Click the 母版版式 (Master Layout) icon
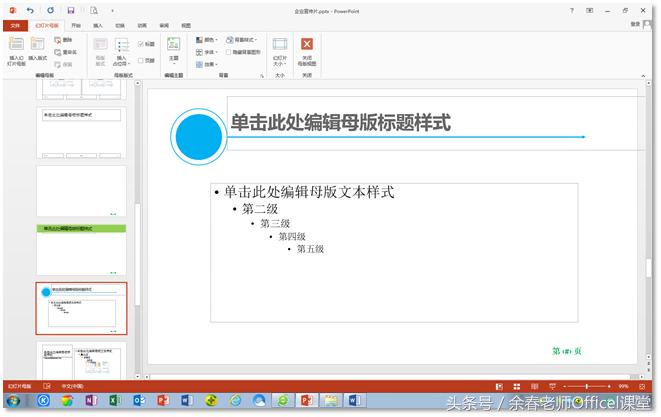The image size is (661, 417). click(x=100, y=51)
